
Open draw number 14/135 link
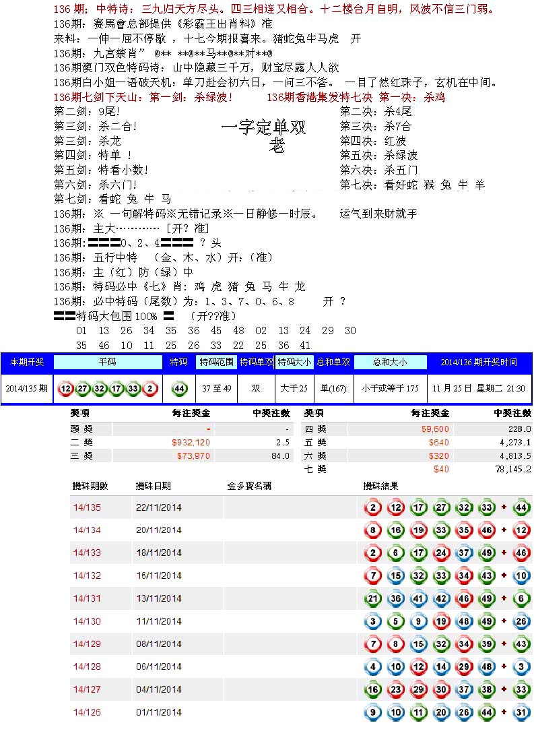88,507
